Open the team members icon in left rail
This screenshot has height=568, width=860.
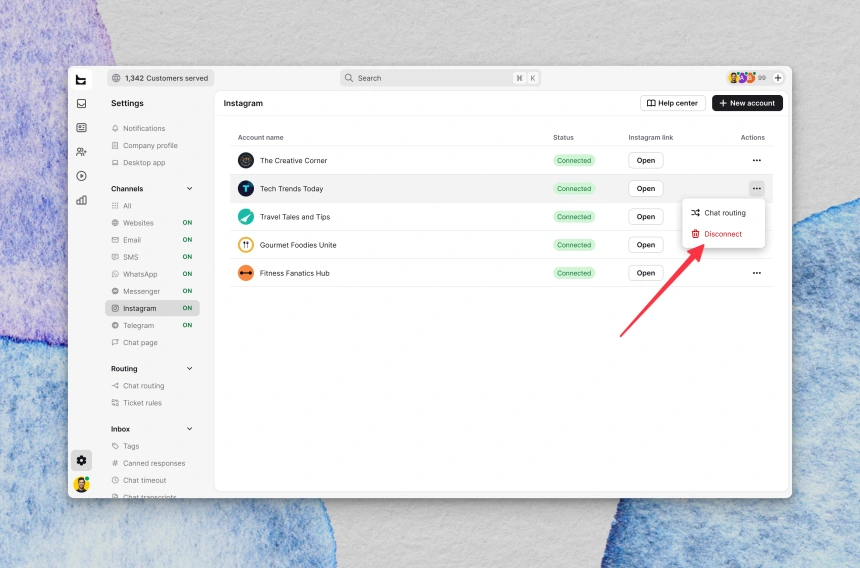click(x=81, y=152)
